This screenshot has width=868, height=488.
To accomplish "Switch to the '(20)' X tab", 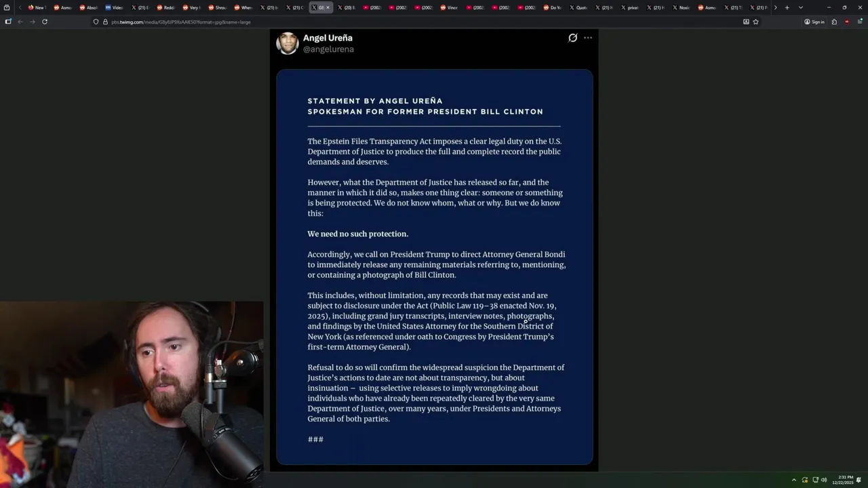I will click(347, 7).
